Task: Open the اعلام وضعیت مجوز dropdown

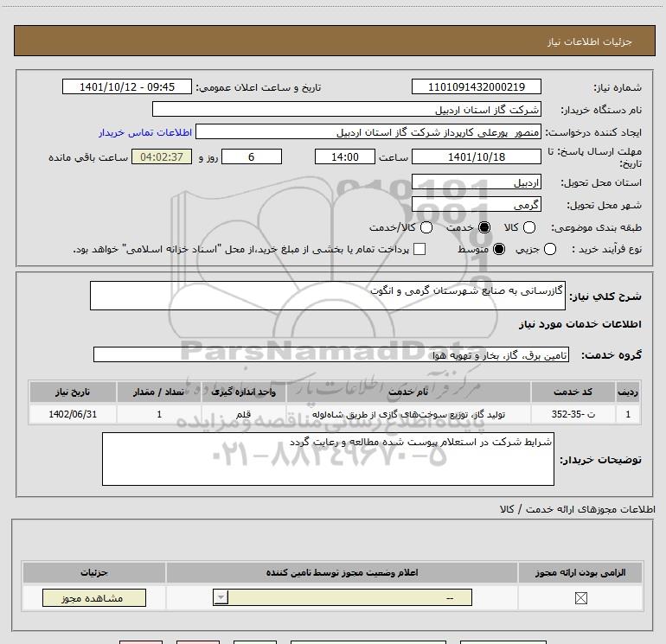Action: (x=343, y=597)
